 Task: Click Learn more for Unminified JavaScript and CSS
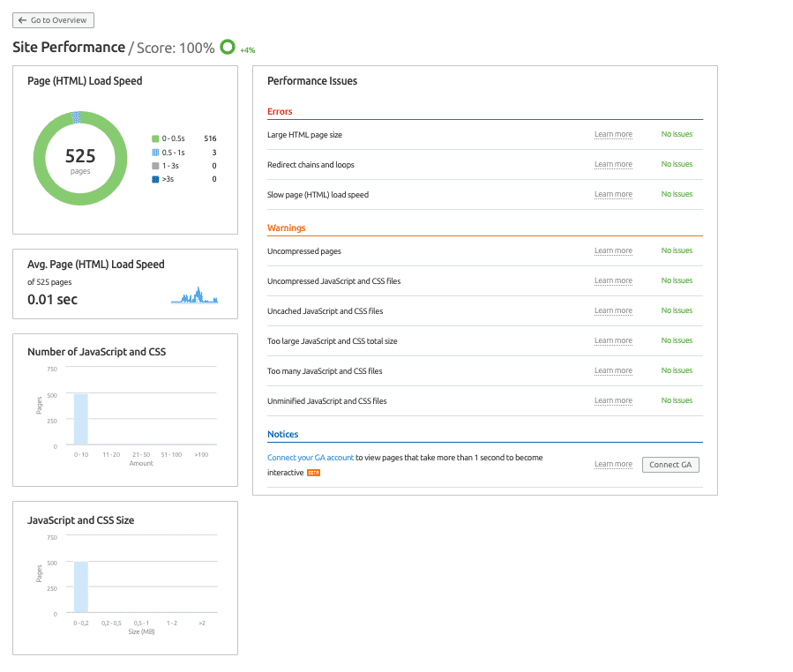tap(613, 401)
